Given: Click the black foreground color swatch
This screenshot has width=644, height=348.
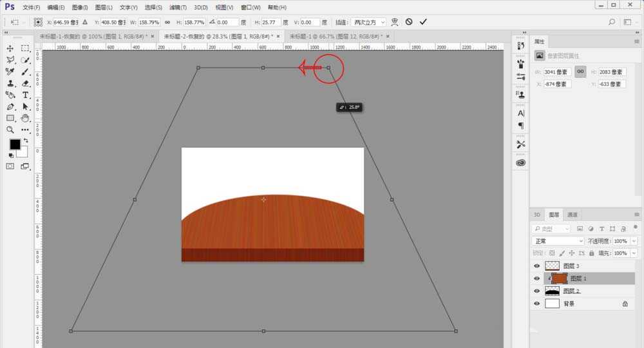Looking at the screenshot, I should pyautogui.click(x=14, y=144).
